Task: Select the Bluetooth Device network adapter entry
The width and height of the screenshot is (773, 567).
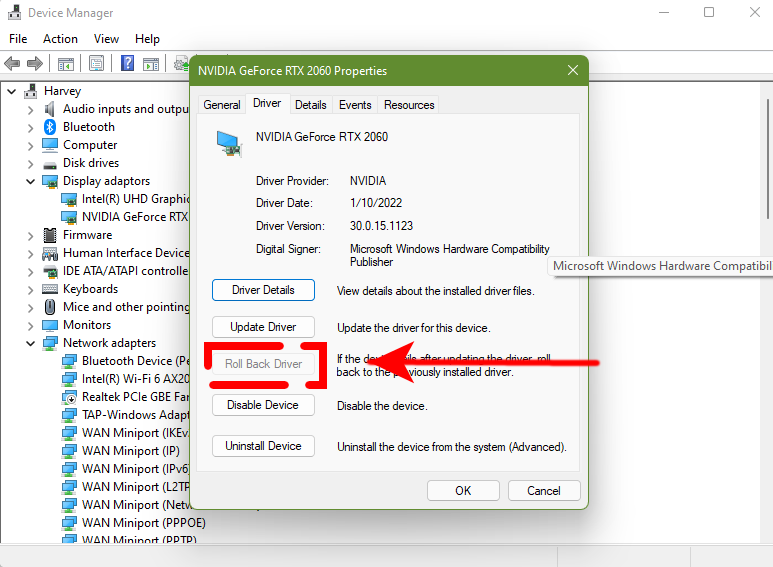Action: 136,361
